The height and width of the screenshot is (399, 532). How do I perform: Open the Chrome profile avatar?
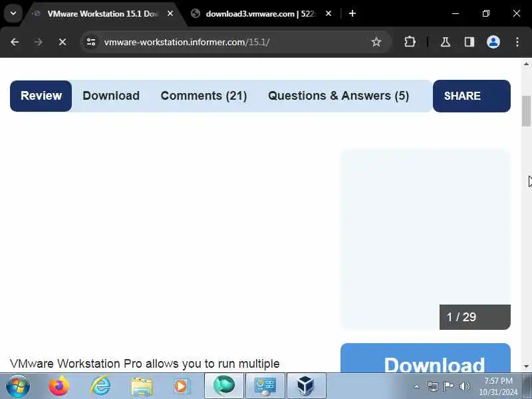(x=493, y=42)
